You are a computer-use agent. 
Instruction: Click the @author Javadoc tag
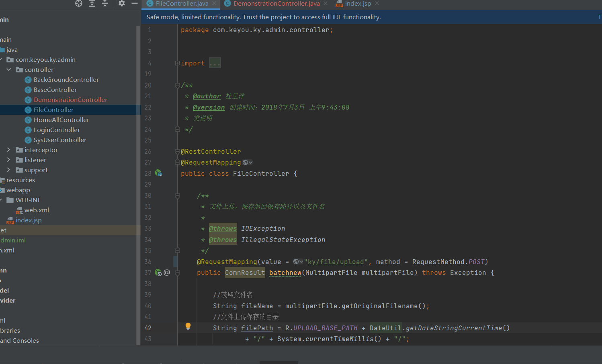[207, 96]
